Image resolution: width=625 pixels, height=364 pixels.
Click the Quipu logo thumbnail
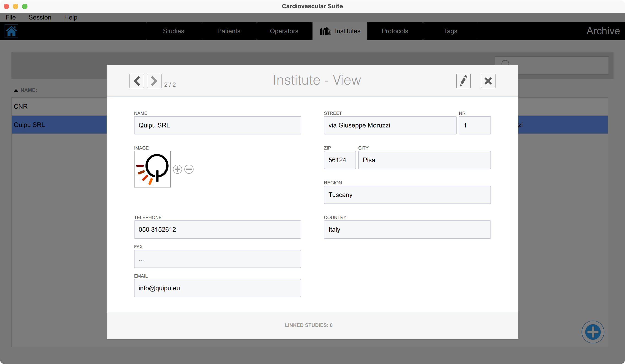152,169
